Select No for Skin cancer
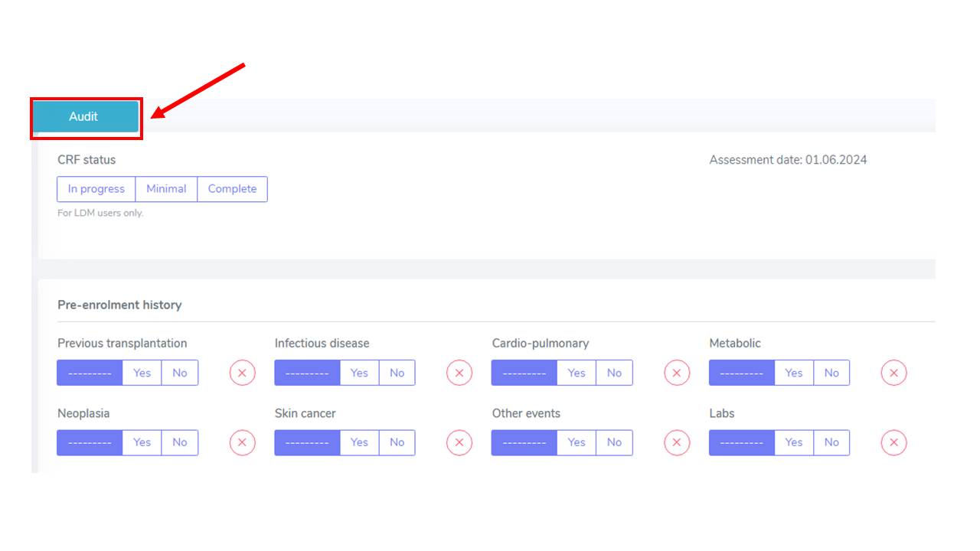 (397, 442)
